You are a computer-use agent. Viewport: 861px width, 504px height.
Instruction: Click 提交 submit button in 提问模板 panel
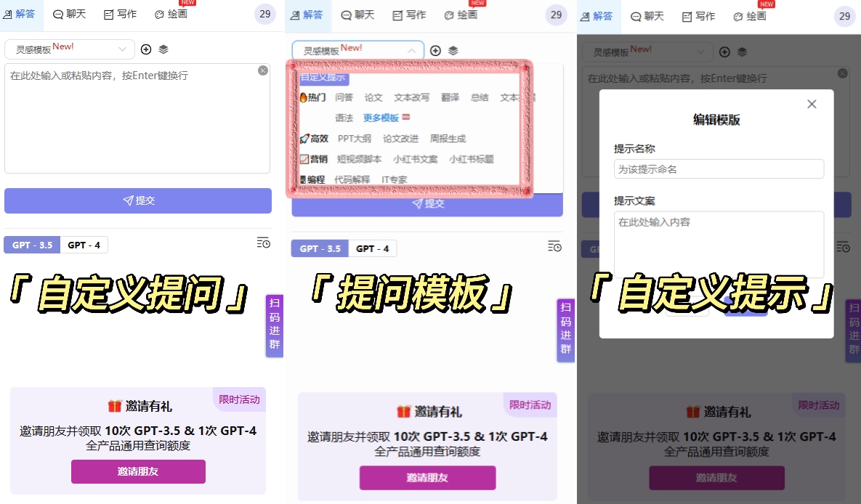[427, 204]
